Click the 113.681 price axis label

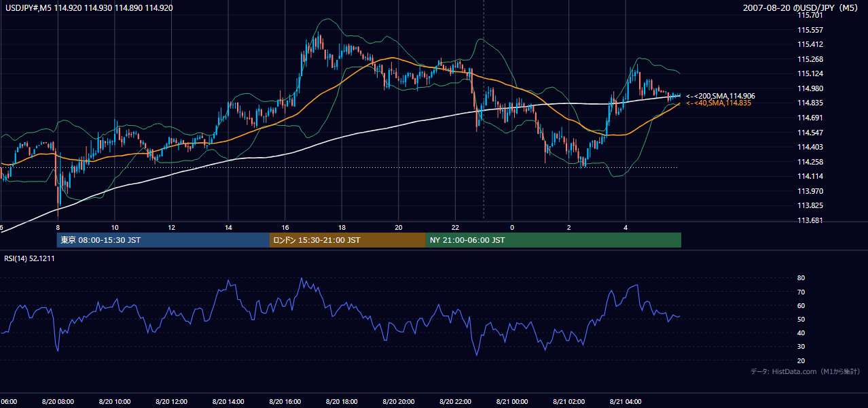pyautogui.click(x=810, y=220)
